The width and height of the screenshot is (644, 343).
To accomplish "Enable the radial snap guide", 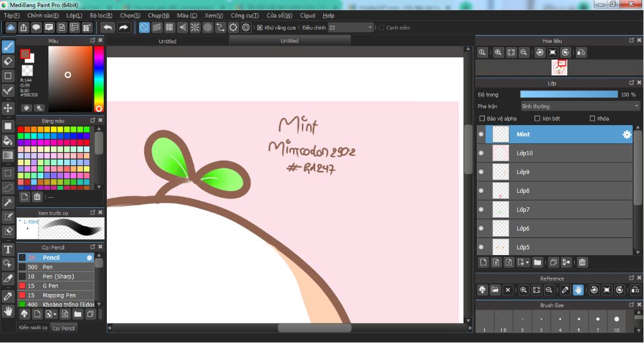I will 195,28.
